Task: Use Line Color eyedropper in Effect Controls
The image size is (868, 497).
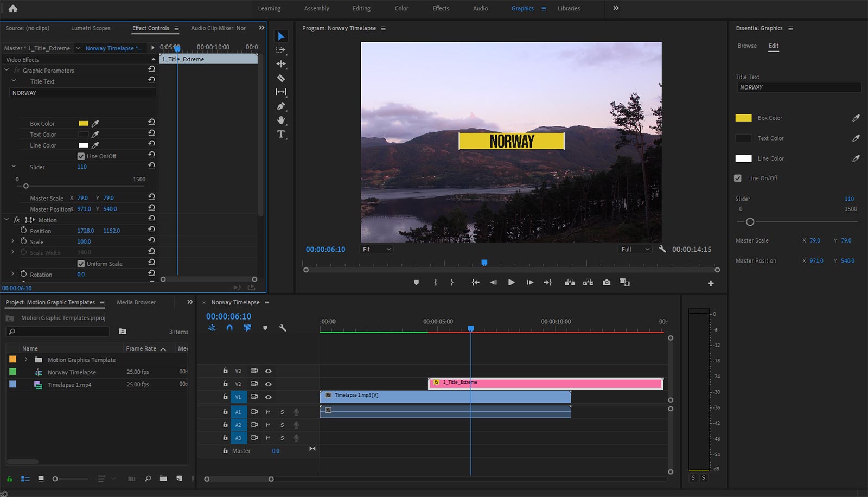Action: pos(95,145)
